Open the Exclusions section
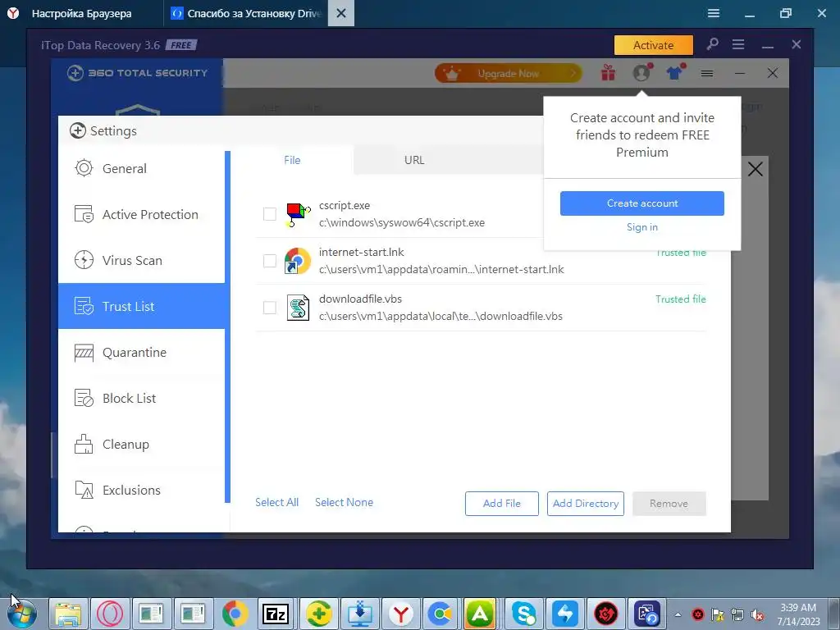Image resolution: width=840 pixels, height=630 pixels. point(141,490)
